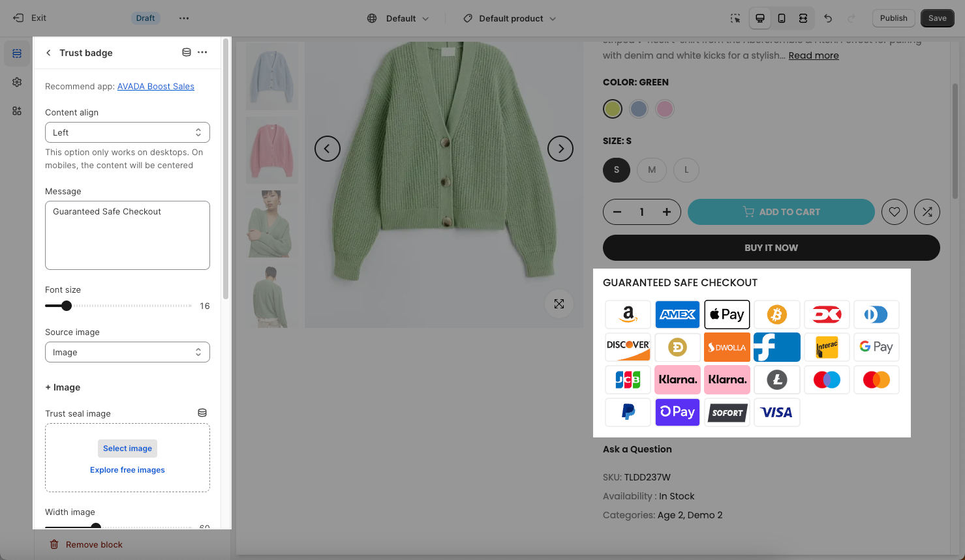The image size is (965, 560).
Task: Open the Sections panel in sidebar
Action: pyautogui.click(x=17, y=53)
